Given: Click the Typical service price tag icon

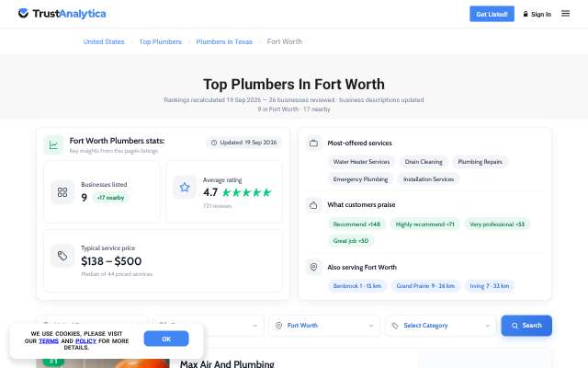Looking at the screenshot, I should pyautogui.click(x=62, y=256).
